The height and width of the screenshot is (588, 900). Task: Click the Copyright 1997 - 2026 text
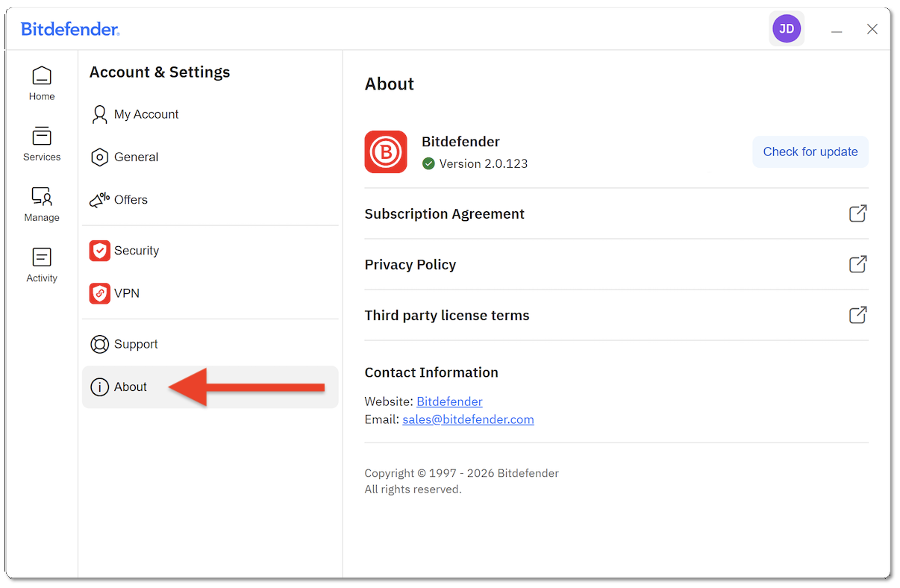(461, 473)
